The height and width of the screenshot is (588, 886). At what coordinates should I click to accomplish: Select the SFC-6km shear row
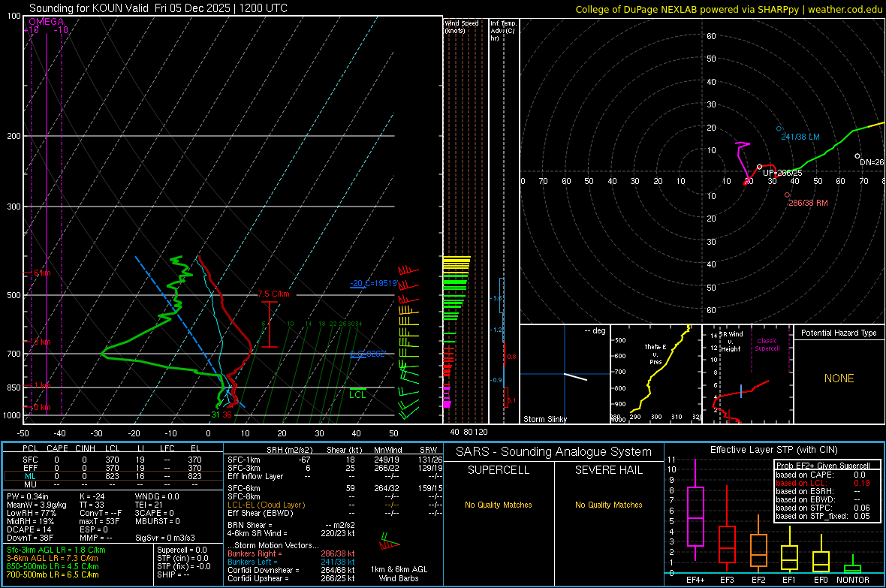pyautogui.click(x=335, y=488)
